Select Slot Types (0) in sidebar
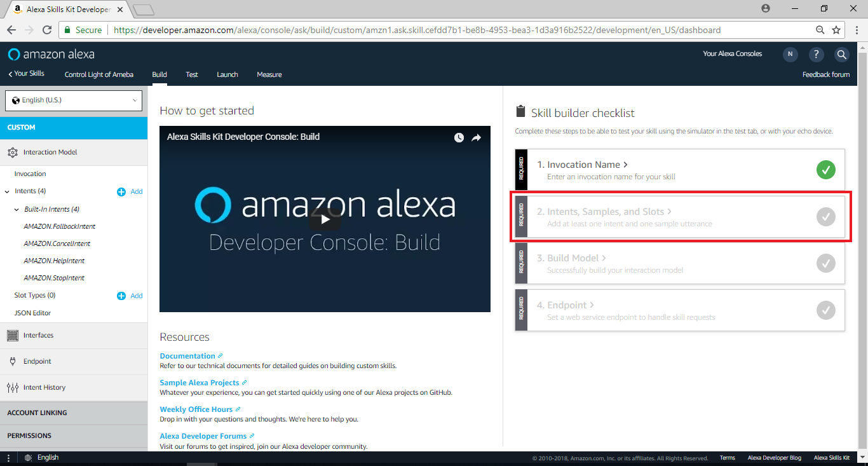 [35, 295]
